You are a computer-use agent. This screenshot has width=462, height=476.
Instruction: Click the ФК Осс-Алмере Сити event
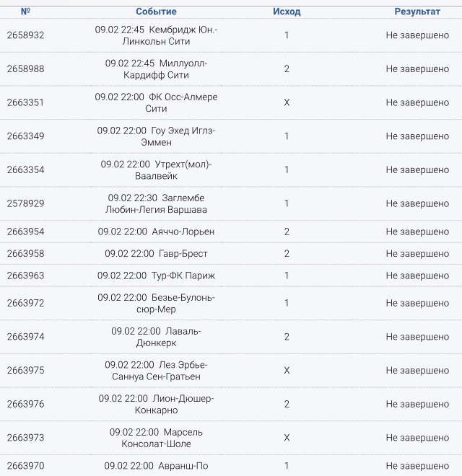(156, 102)
